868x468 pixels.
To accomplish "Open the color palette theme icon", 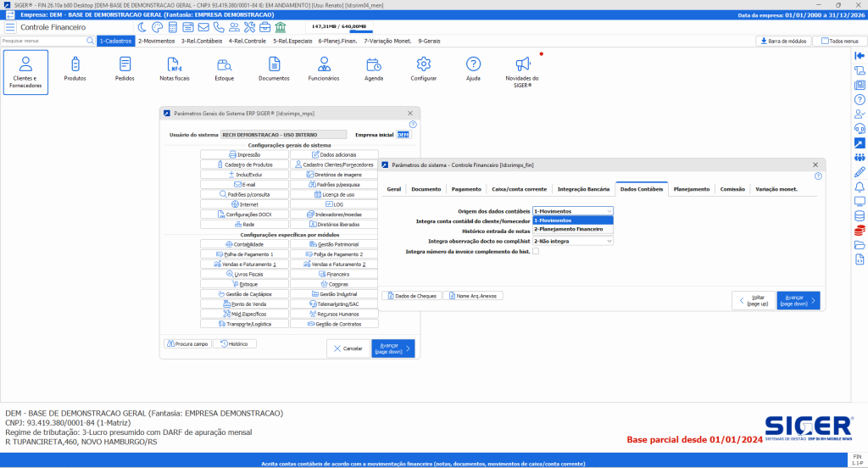I will pos(157,26).
